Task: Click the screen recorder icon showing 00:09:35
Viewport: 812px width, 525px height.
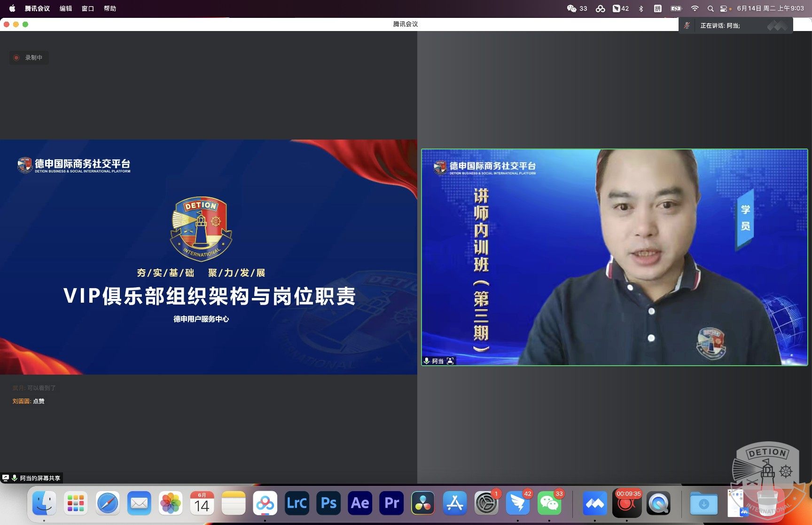Action: pos(627,503)
